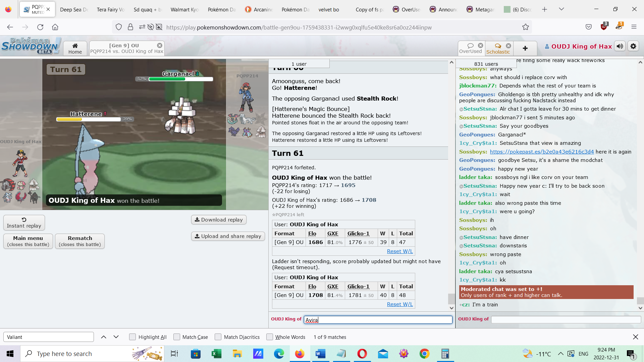The width and height of the screenshot is (644, 362).
Task: Click the plus icon to join a room
Action: tap(525, 49)
